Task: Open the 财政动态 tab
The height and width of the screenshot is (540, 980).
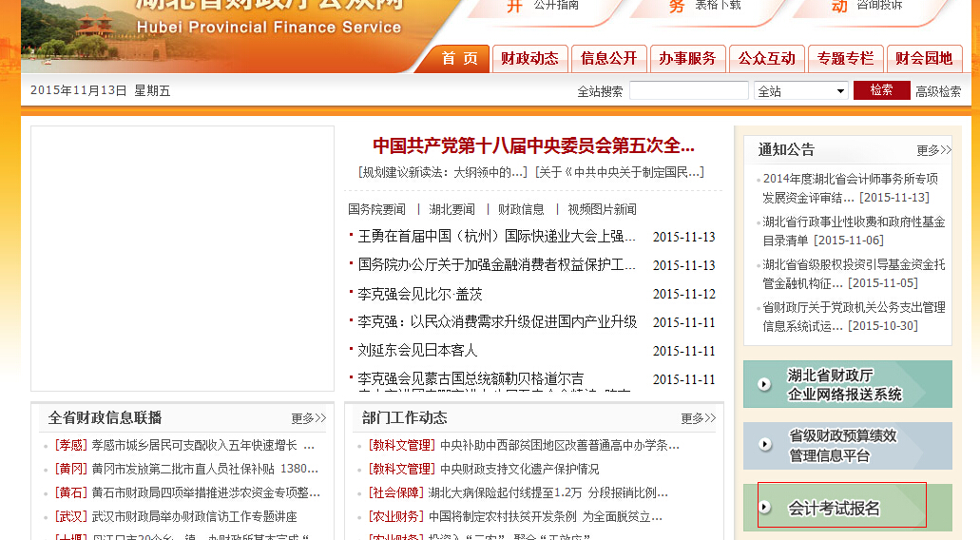Action: (530, 59)
